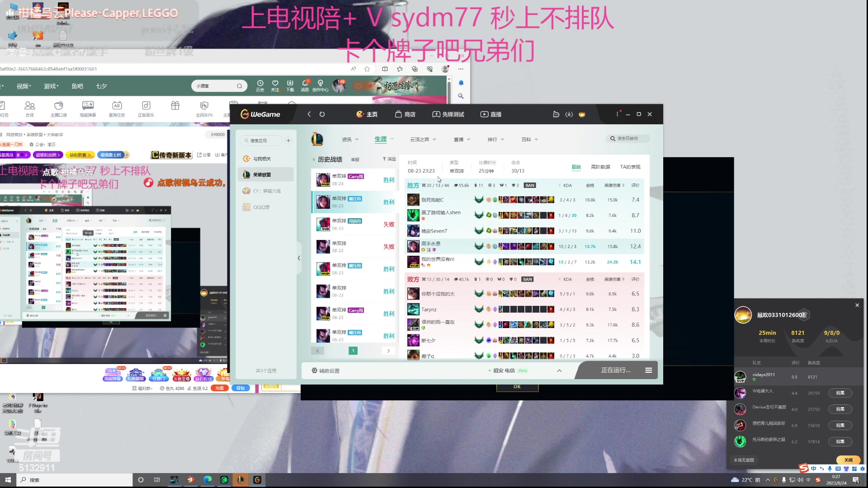This screenshot has height=488, width=868.
Task: Star this page in browser favorites
Action: point(367,69)
